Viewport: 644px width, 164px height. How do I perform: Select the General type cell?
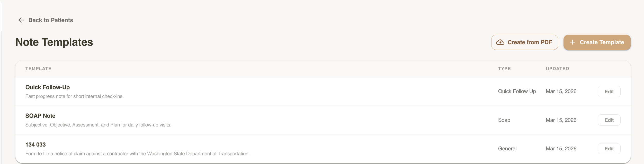tap(507, 149)
